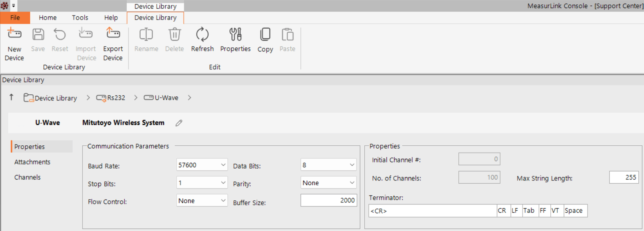This screenshot has height=231, width=644.
Task: Select the Device Library ribbon tab
Action: click(155, 18)
